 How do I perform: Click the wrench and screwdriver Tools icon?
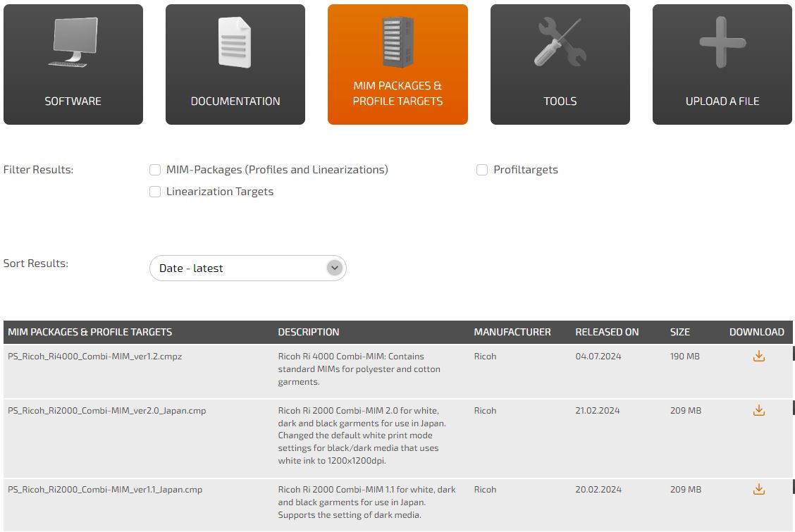point(560,42)
